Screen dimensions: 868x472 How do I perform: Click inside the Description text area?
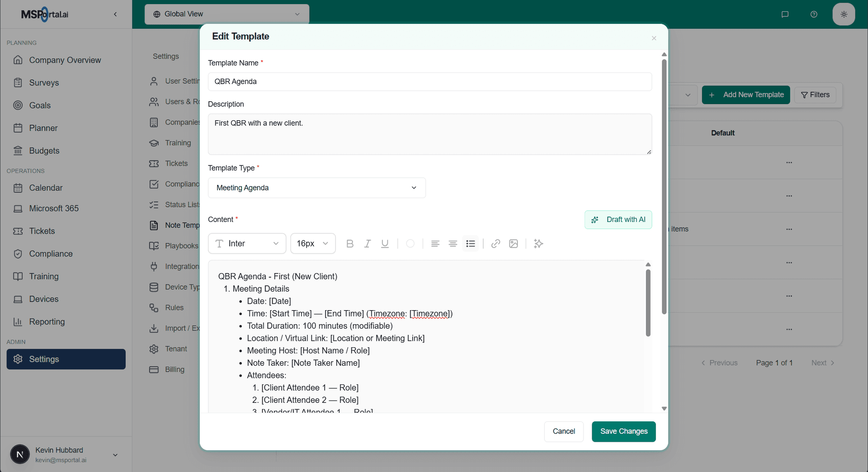[x=429, y=134]
